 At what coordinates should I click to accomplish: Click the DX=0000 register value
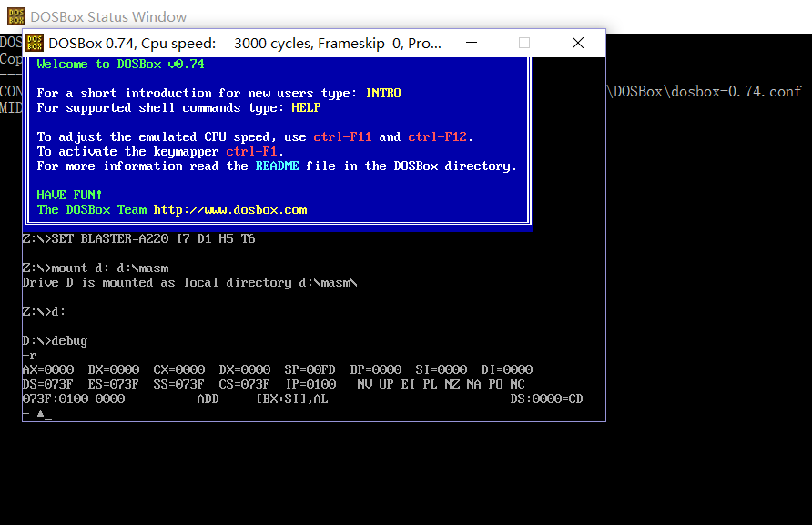click(x=245, y=369)
